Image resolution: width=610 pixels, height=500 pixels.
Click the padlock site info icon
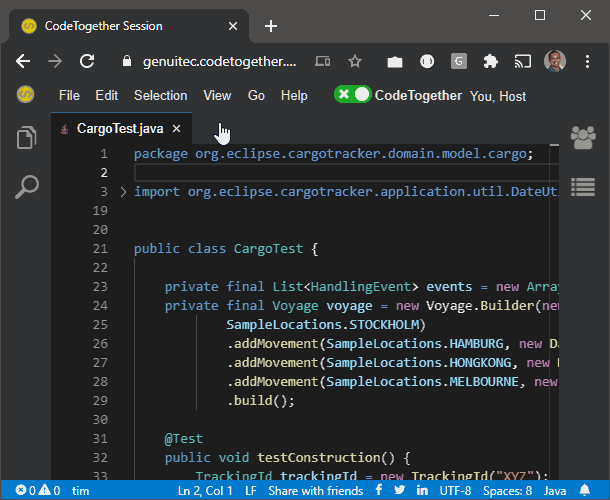tap(127, 61)
